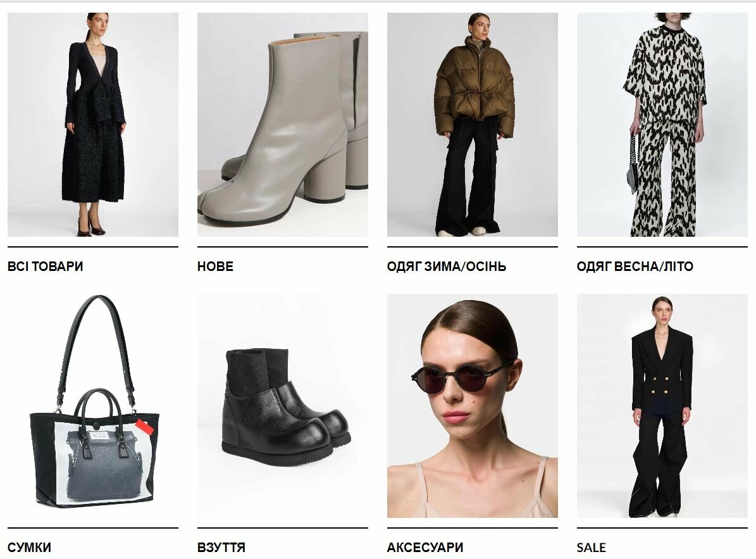Click the gold buttons on the black blazer
This screenshot has height=559, width=756.
[x=660, y=384]
